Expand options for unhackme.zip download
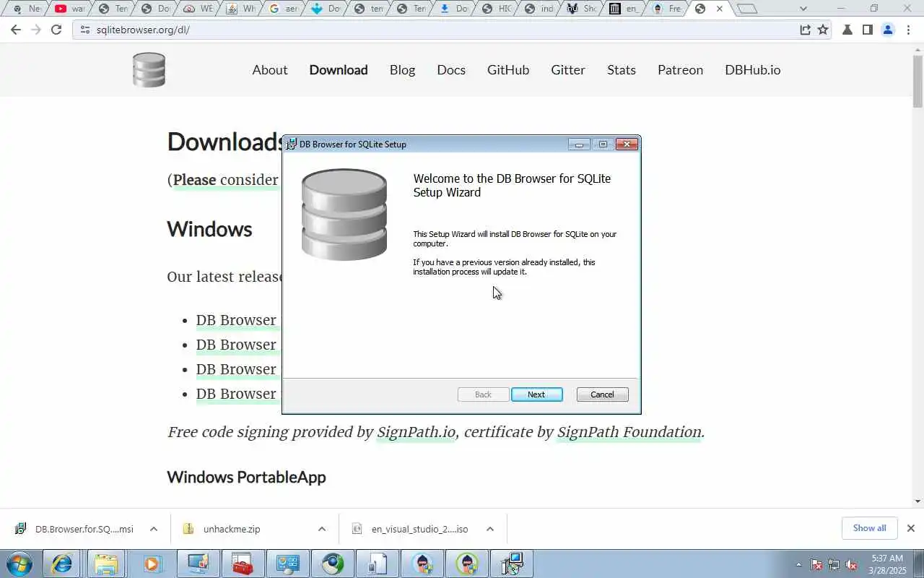The image size is (924, 578). click(321, 529)
